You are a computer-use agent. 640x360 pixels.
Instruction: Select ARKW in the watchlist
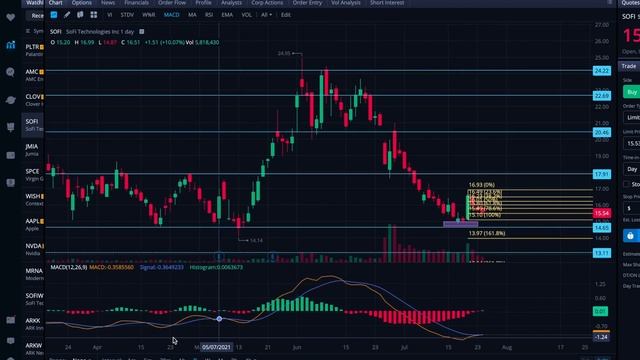coord(33,349)
